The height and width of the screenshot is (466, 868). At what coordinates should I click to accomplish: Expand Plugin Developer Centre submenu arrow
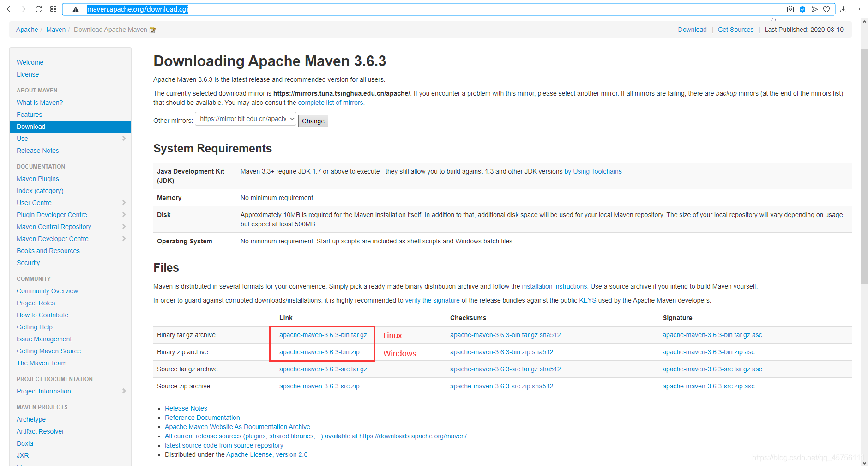[x=124, y=215]
